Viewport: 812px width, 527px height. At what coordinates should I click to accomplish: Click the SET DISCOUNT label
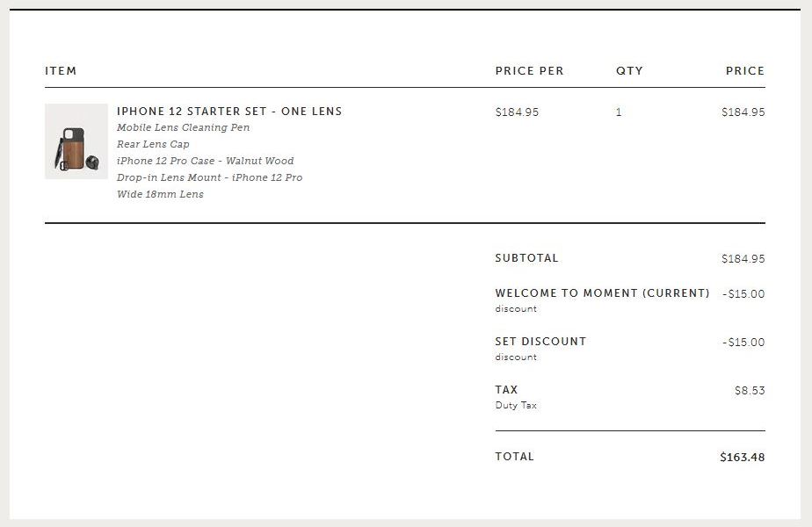tap(540, 341)
